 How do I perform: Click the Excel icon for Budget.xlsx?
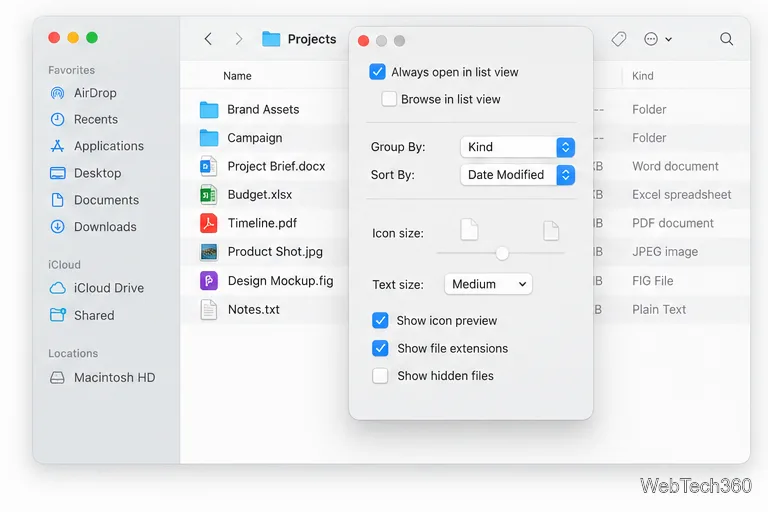click(x=209, y=195)
